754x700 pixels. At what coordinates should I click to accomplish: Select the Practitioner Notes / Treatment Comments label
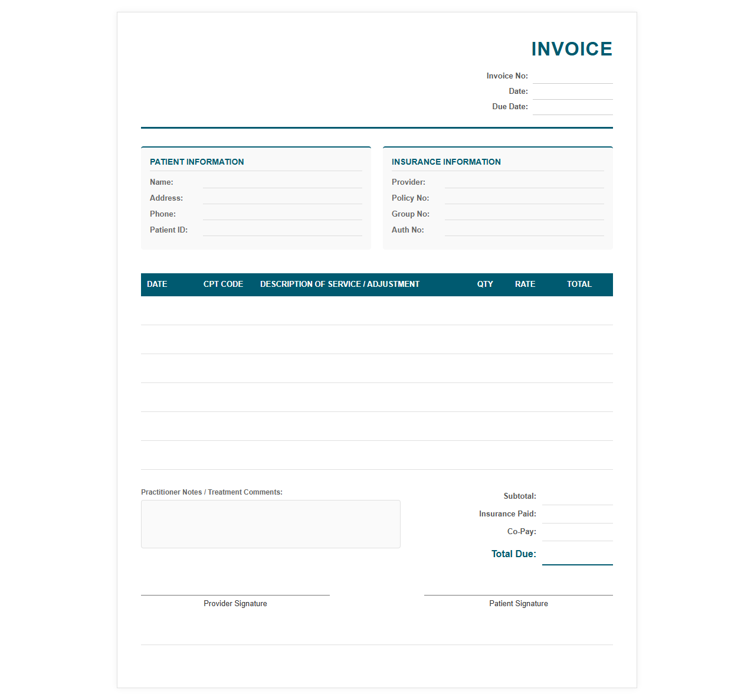coord(212,492)
